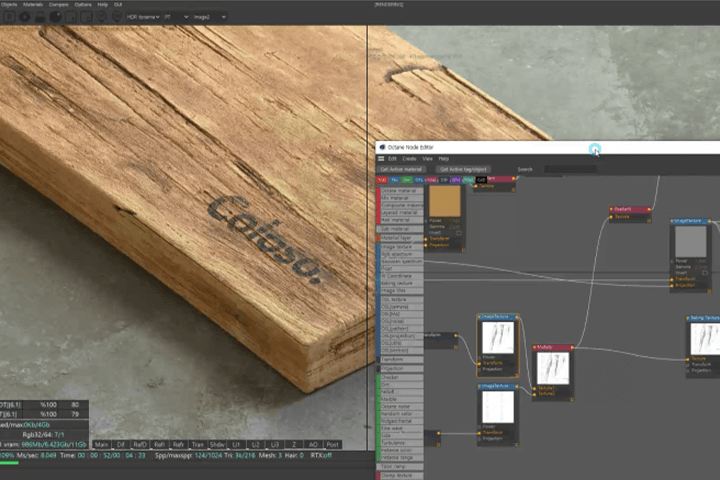Add a Marble node from list
The width and height of the screenshot is (720, 480).
click(400, 399)
